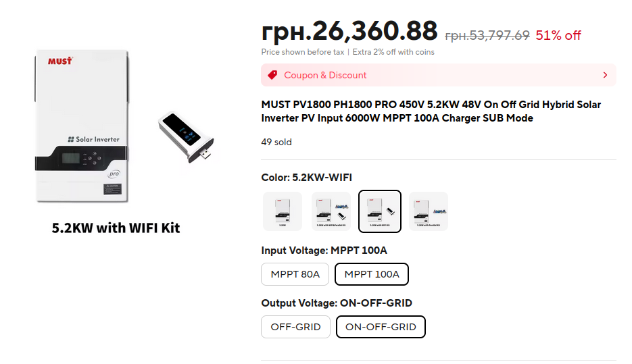
Task: Click the red coupon tag icon
Action: pyautogui.click(x=272, y=75)
